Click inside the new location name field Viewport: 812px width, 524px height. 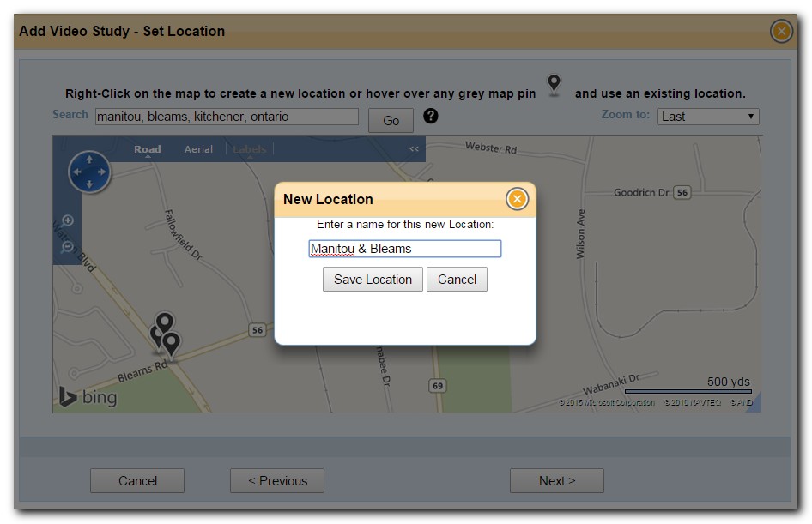[405, 248]
